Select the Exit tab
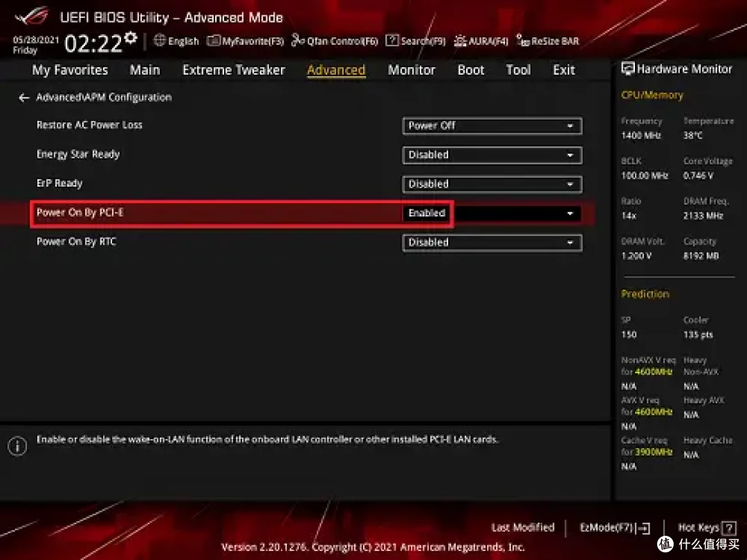Image resolution: width=747 pixels, height=560 pixels. [564, 70]
